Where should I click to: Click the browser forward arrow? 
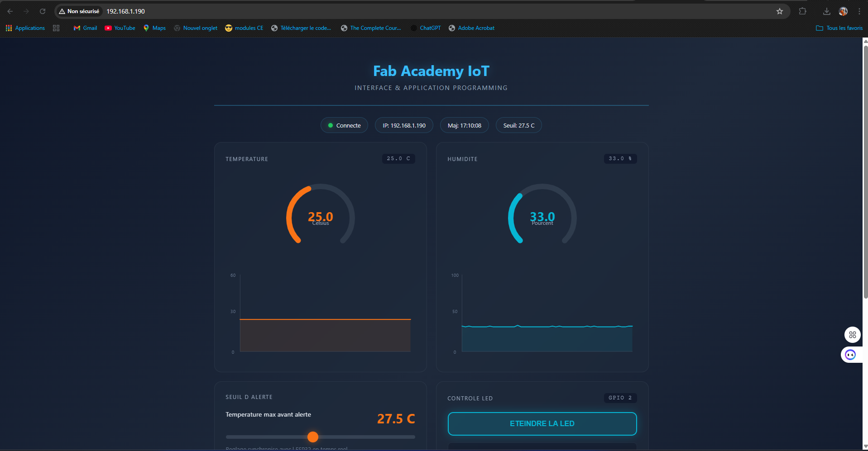click(x=26, y=11)
